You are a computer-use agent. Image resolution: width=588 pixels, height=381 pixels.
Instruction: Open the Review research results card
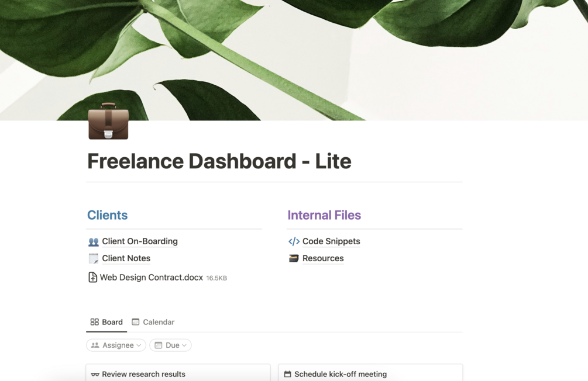pos(145,374)
